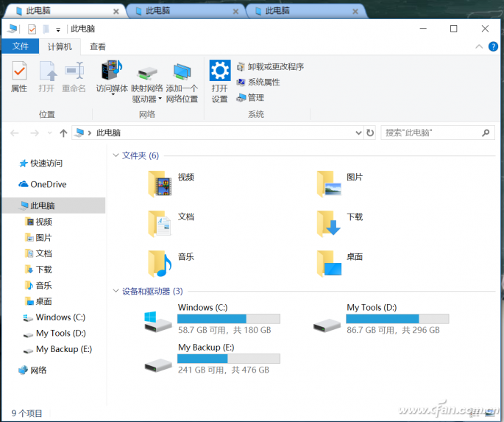504x422 pixels.
Task: Select the My Tools (D:) drive icon
Action: pyautogui.click(x=327, y=326)
